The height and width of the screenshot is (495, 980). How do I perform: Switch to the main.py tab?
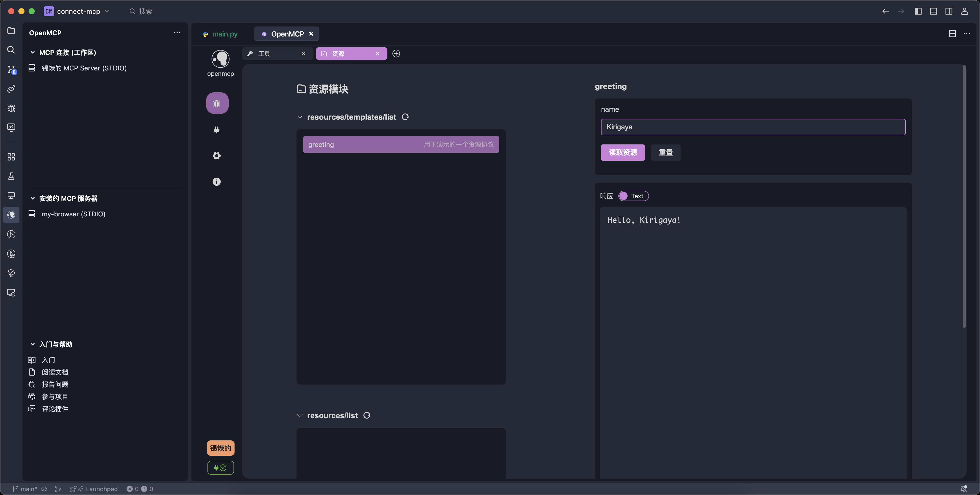coord(225,33)
